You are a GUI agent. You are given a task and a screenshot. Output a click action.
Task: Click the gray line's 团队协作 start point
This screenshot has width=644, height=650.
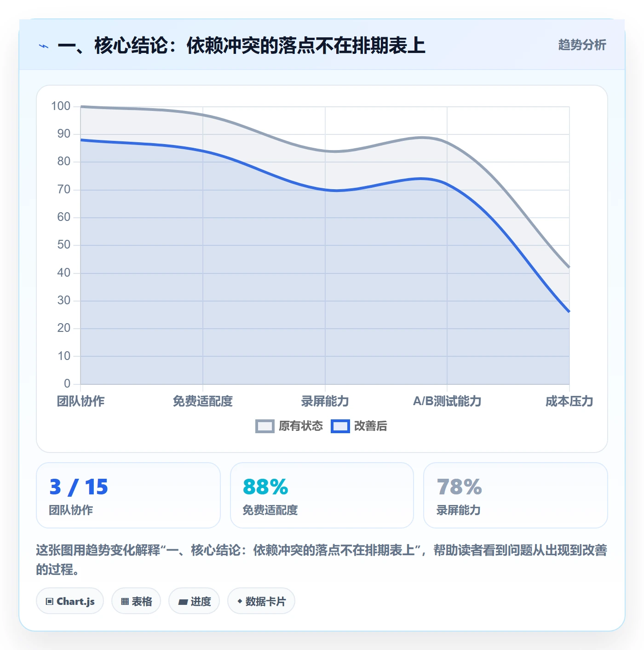coord(81,107)
